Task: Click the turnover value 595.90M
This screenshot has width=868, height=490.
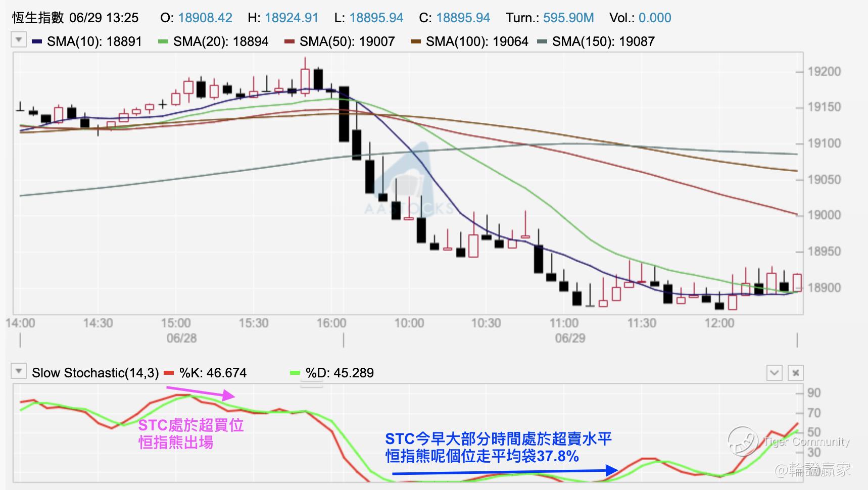Action: (568, 18)
